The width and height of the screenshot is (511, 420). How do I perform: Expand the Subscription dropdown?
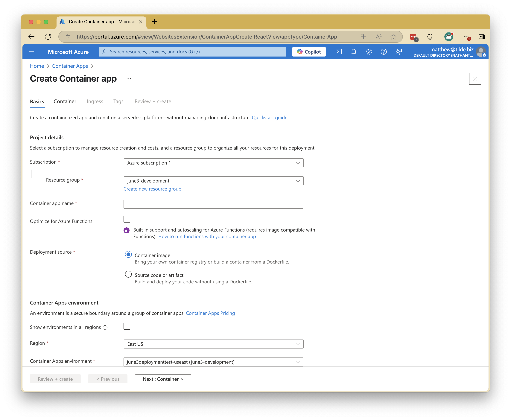coord(213,163)
